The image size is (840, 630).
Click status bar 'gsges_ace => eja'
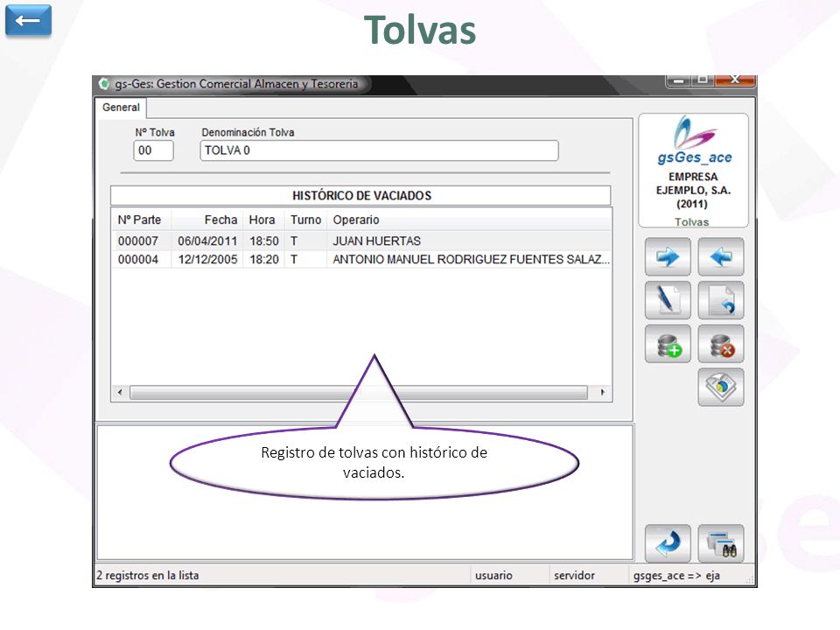[676, 576]
